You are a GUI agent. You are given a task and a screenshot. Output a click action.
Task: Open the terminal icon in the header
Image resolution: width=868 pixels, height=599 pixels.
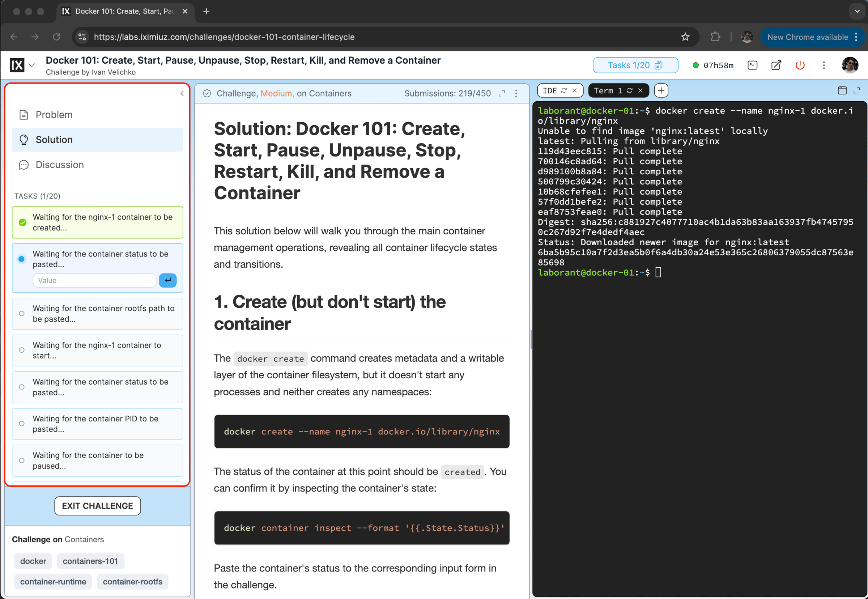pyautogui.click(x=752, y=65)
